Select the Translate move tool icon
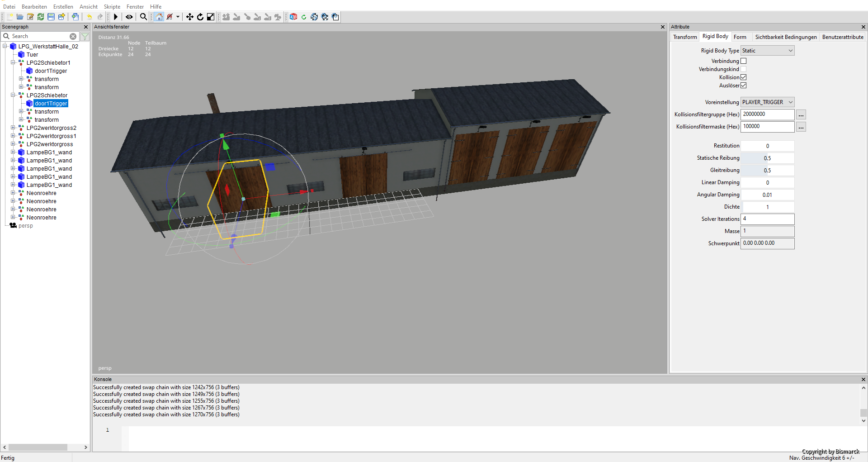 pyautogui.click(x=190, y=17)
